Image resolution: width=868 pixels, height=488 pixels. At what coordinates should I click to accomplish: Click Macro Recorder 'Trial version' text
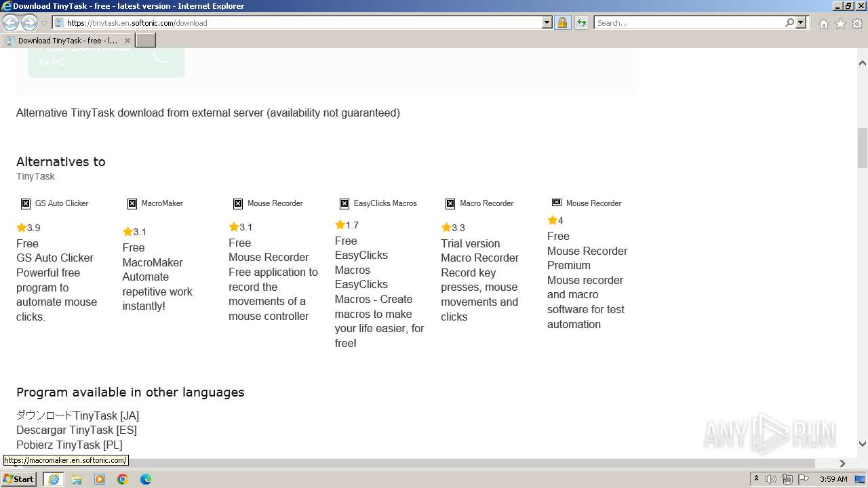471,244
